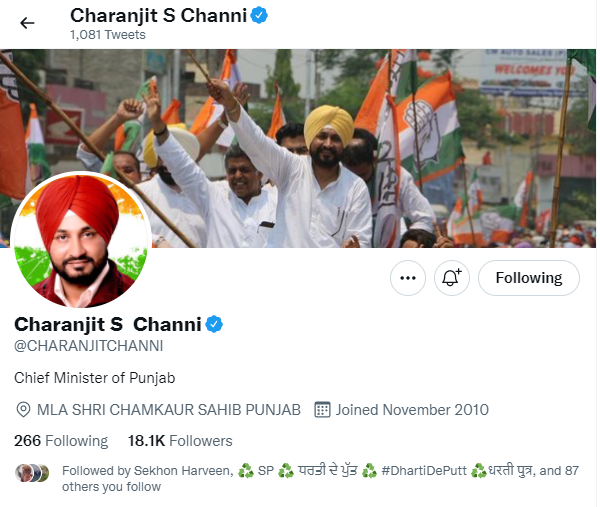Open the round profile picture

click(80, 240)
